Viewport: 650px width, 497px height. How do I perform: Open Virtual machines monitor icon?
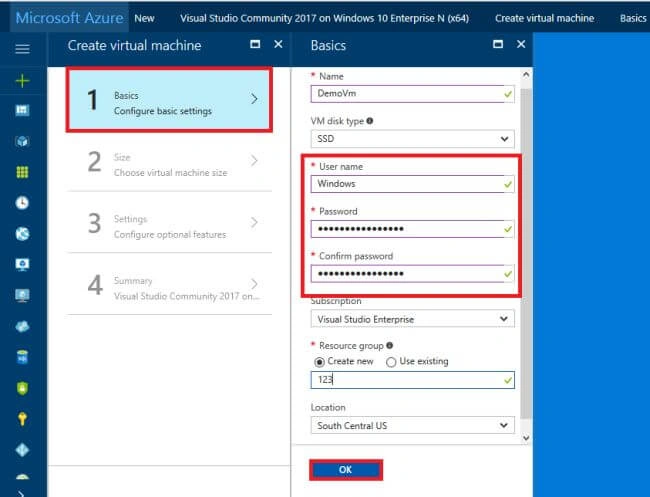tap(22, 296)
